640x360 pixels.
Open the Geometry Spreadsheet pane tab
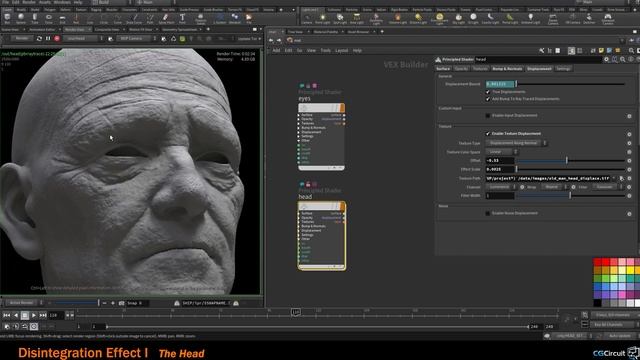[180, 29]
